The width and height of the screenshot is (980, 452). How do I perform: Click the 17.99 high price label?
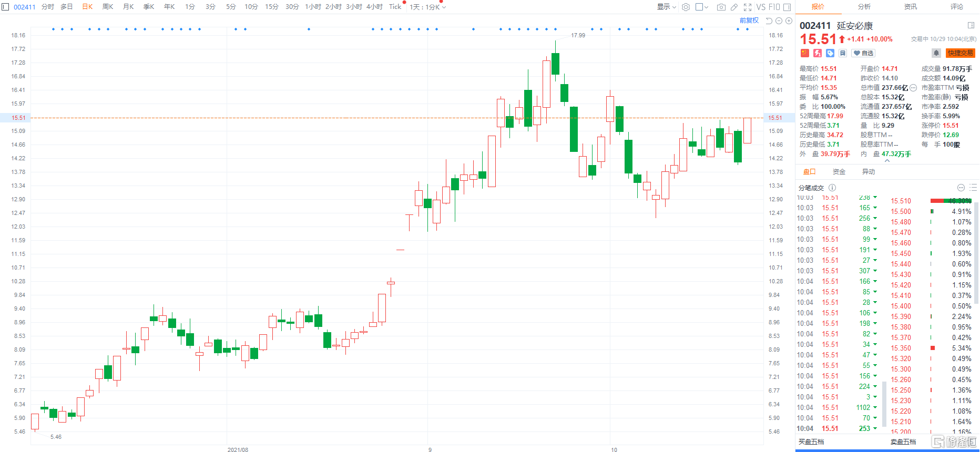coord(578,35)
